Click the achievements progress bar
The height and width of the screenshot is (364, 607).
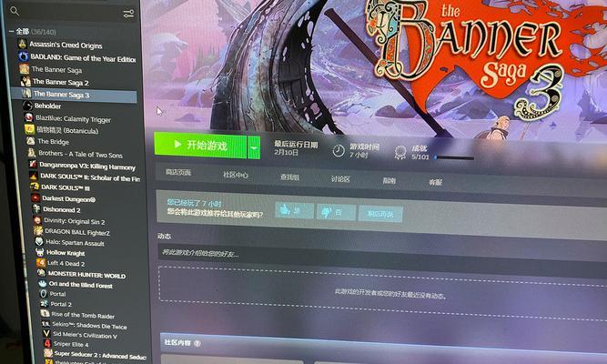click(x=454, y=157)
